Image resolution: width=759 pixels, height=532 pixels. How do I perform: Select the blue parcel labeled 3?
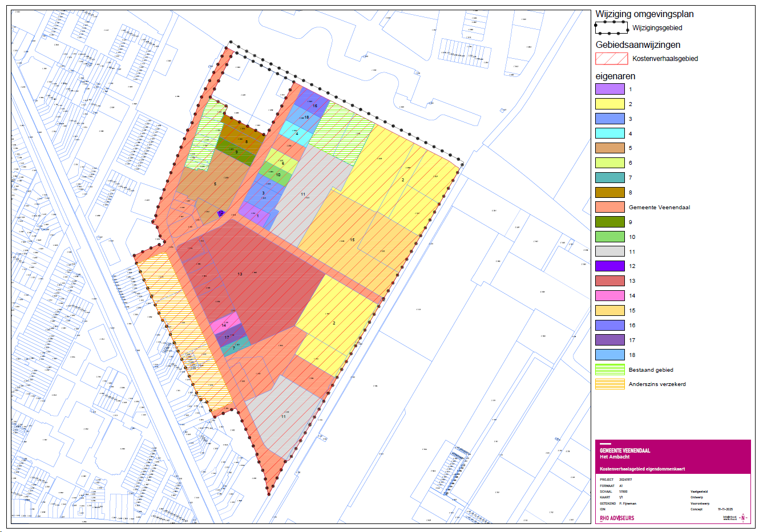pos(263,194)
